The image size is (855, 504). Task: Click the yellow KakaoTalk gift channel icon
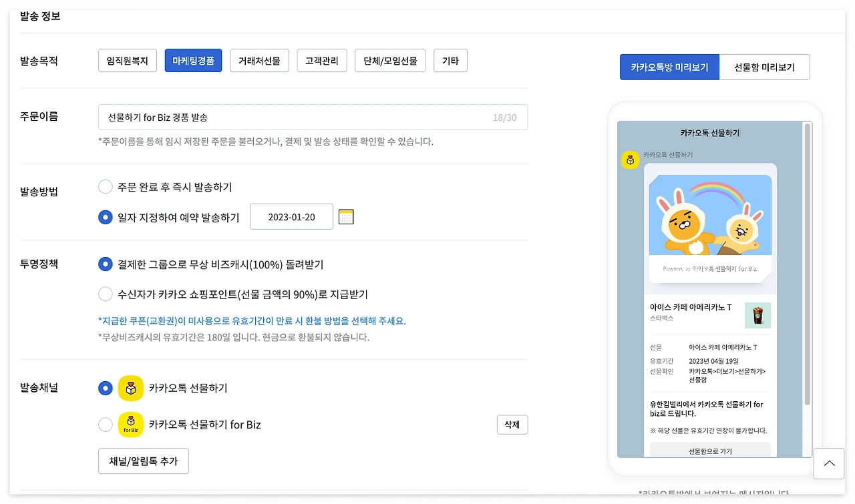pos(131,389)
